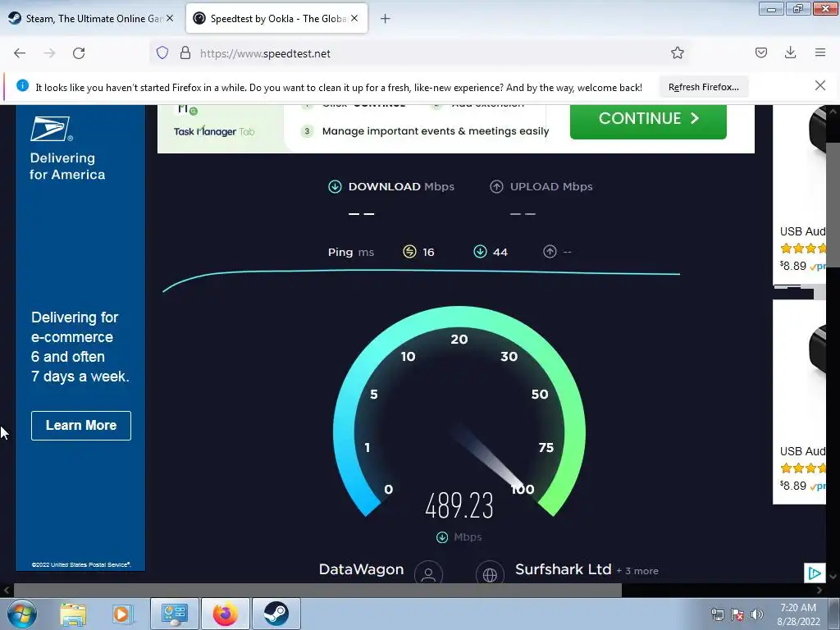The width and height of the screenshot is (840, 630).
Task: Open the Save to Pocket icon
Action: pyautogui.click(x=760, y=52)
